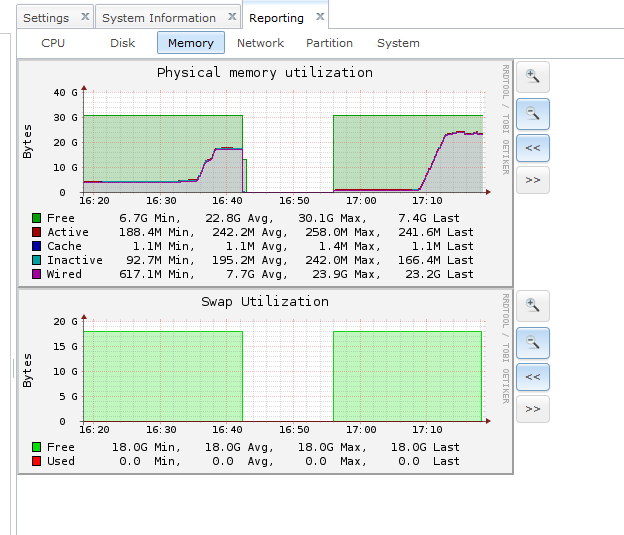Close the System Information tab
The image size is (624, 535).
click(x=230, y=17)
